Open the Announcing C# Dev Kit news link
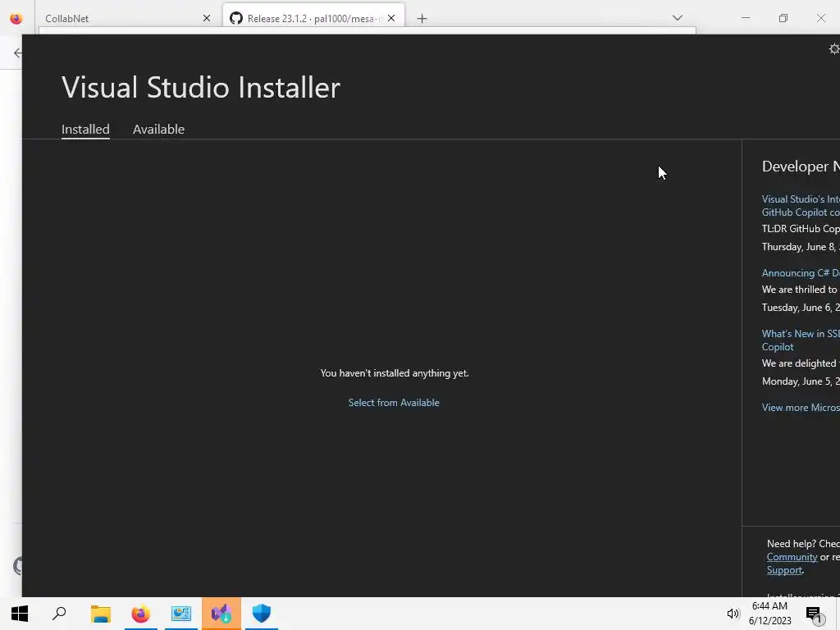The height and width of the screenshot is (630, 840). pos(801,272)
